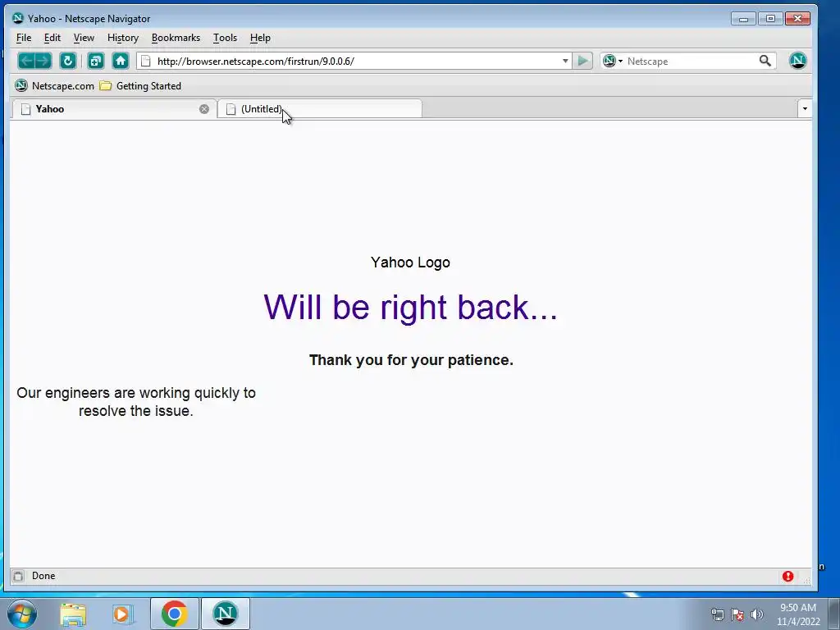Close the Yahoo tab

click(204, 109)
